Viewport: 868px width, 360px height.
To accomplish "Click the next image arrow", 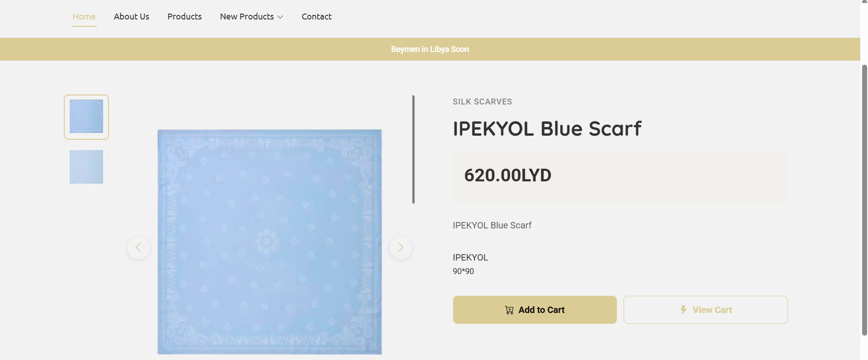I will (401, 247).
